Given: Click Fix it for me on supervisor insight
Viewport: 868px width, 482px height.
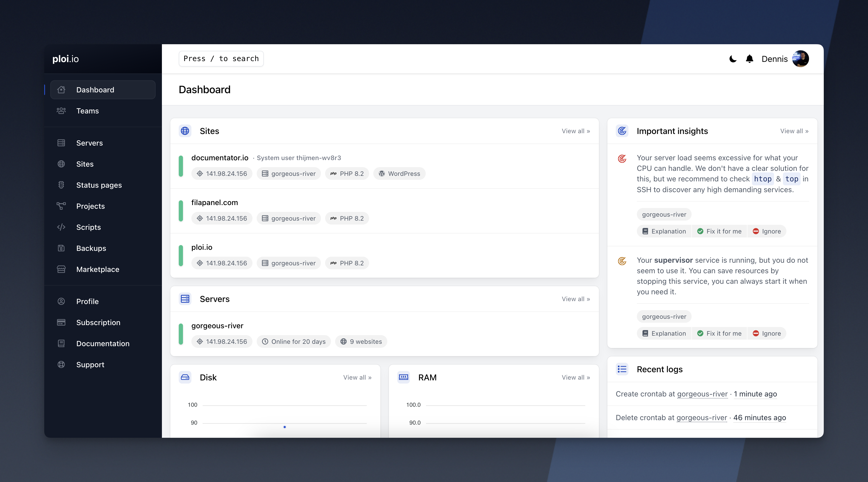Looking at the screenshot, I should (x=719, y=334).
